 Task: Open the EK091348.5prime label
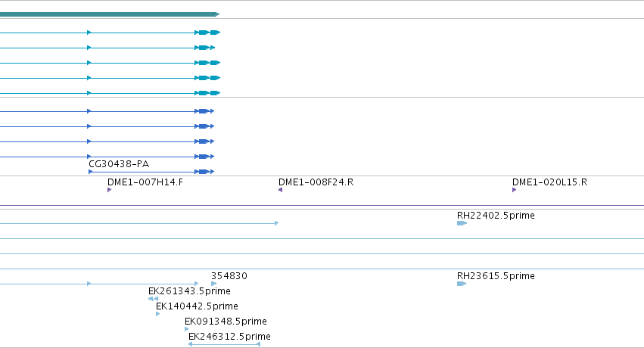(226, 322)
